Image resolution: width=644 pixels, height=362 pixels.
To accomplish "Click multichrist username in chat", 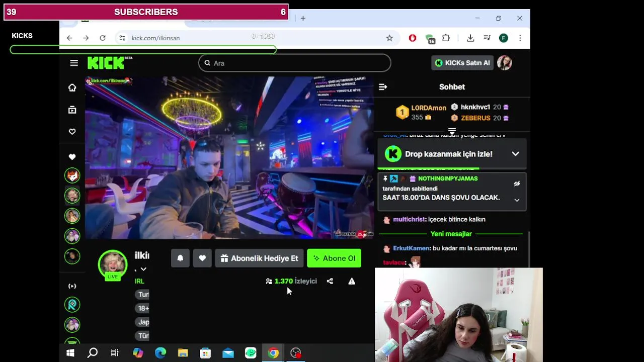I will point(409,219).
